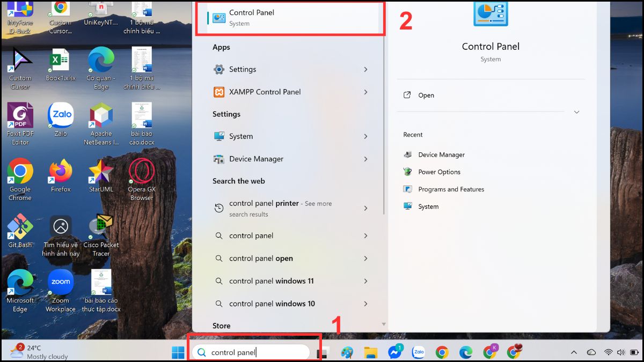Expand Device Manager settings result chevron

pos(365,159)
